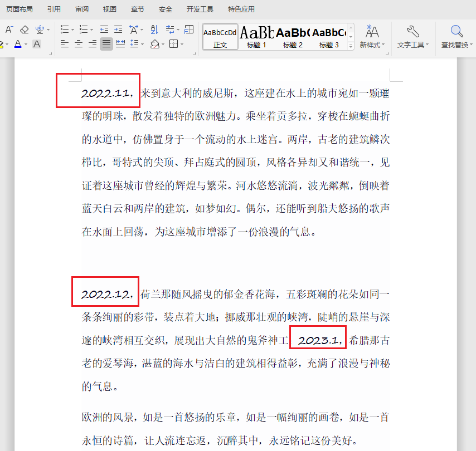Viewport: 476px width, 451px height.
Task: Open the borders dropdown arrow
Action: tap(182, 43)
